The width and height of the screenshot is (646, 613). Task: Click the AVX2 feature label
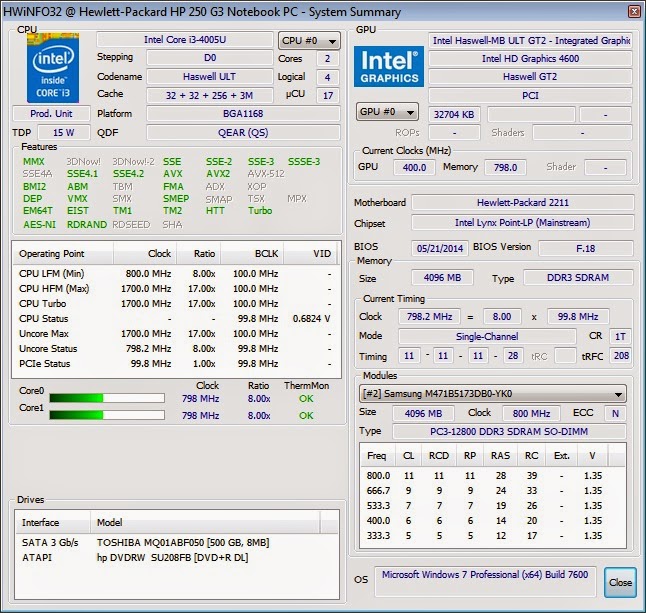point(218,174)
